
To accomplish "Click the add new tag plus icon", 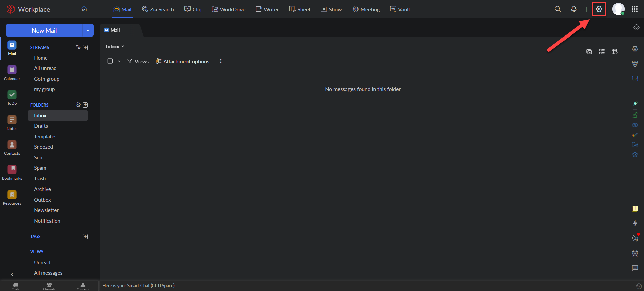I will 85,237.
